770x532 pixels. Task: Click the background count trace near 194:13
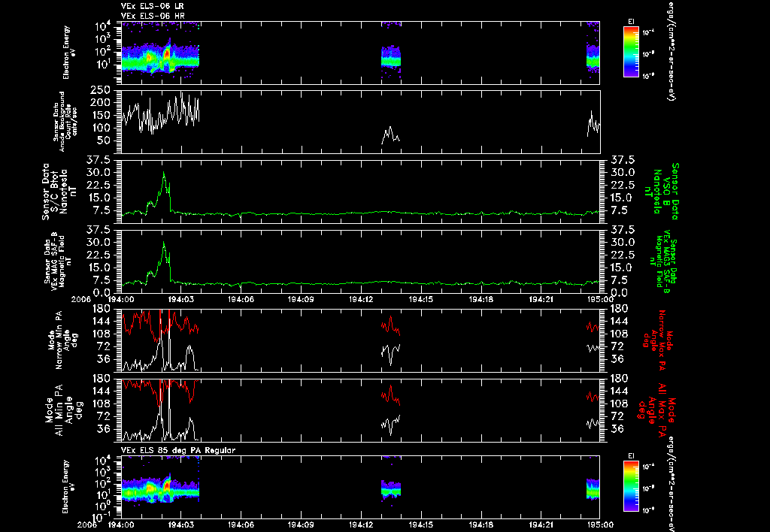click(391, 135)
